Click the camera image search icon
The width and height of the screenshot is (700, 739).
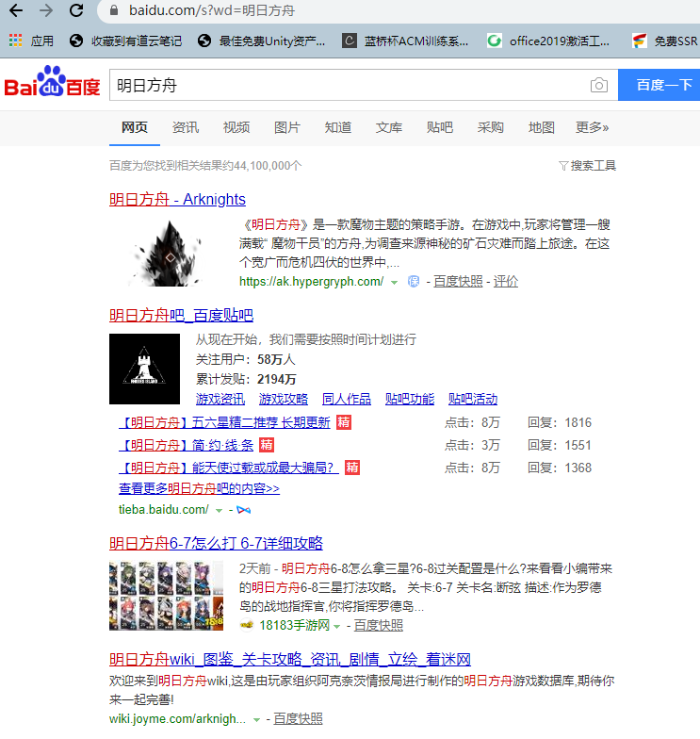tap(599, 85)
